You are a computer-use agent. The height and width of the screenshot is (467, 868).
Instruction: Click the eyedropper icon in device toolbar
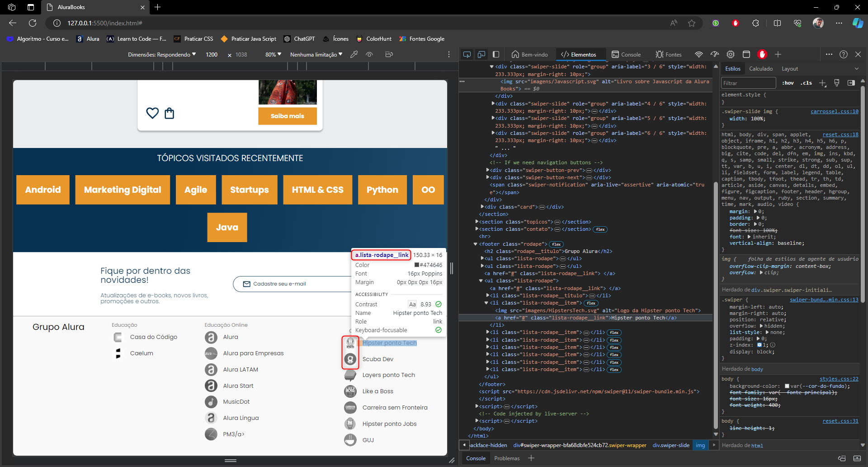pyautogui.click(x=354, y=54)
